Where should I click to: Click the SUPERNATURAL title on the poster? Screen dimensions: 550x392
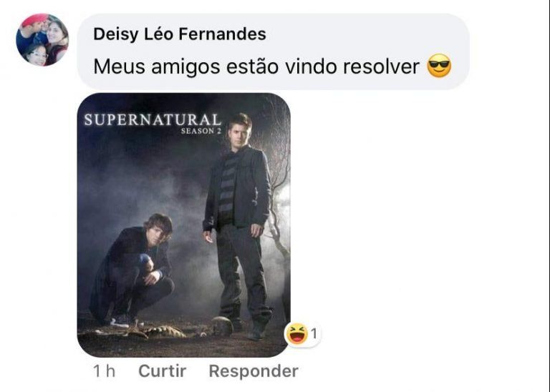pyautogui.click(x=153, y=119)
